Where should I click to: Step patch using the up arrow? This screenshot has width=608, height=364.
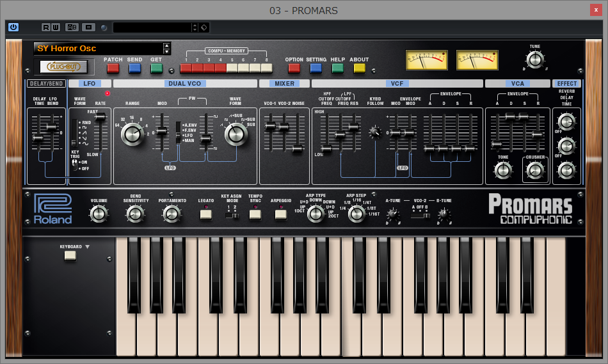[x=167, y=45]
